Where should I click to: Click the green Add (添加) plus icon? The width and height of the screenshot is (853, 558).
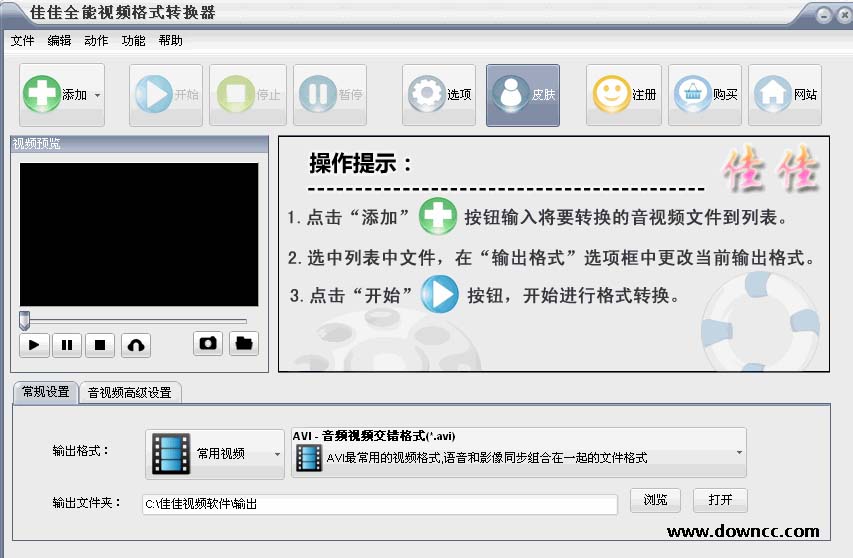coord(43,95)
